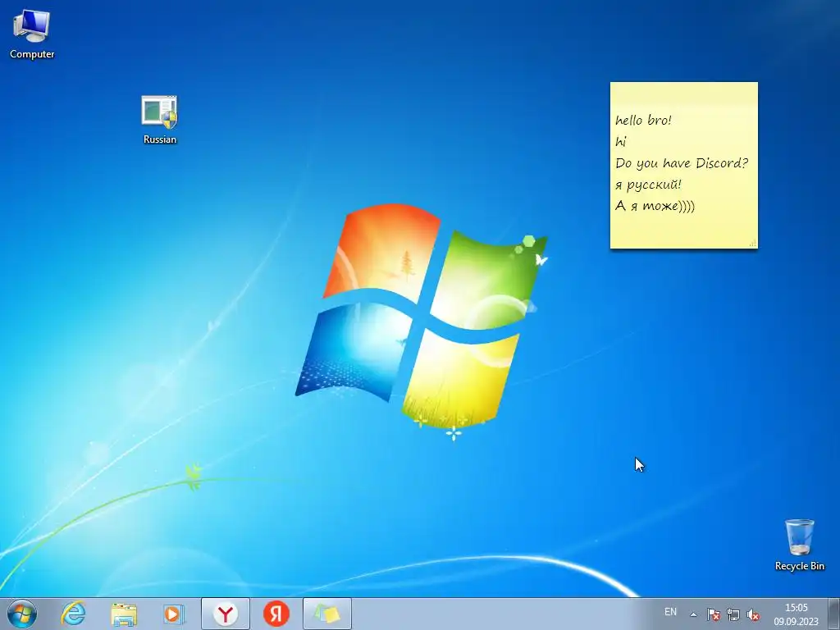840x630 pixels.
Task: Click the 'я русский!' line in the note
Action: click(648, 185)
